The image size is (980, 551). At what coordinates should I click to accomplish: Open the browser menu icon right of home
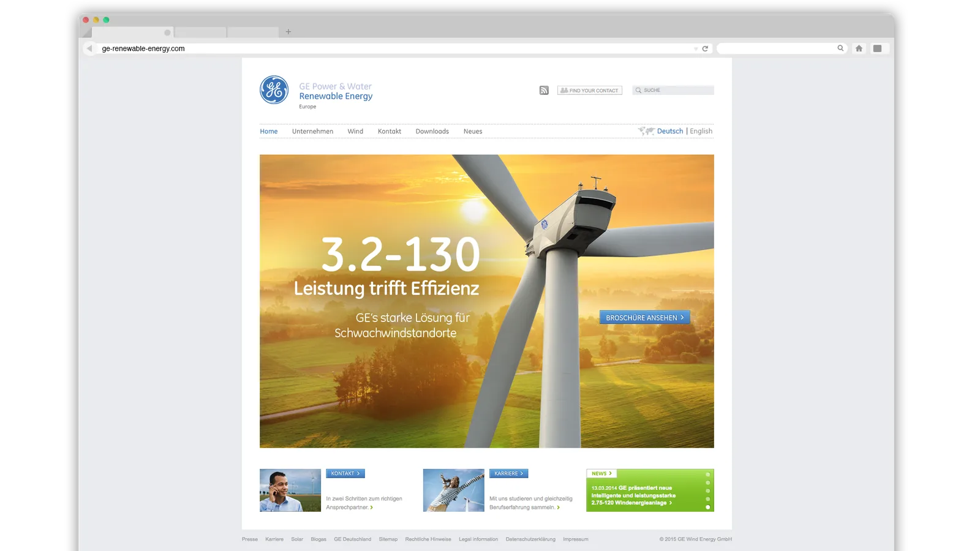tap(877, 48)
